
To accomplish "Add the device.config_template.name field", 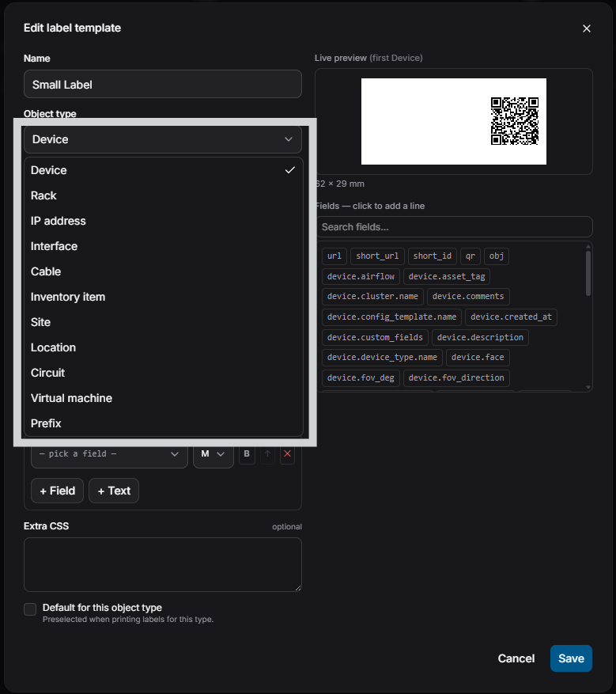I will 391,317.
